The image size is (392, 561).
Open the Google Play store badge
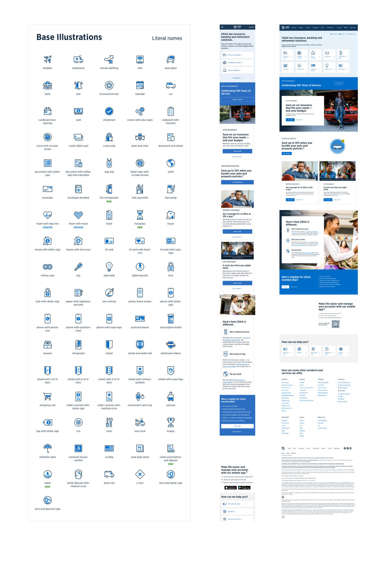pos(244,488)
